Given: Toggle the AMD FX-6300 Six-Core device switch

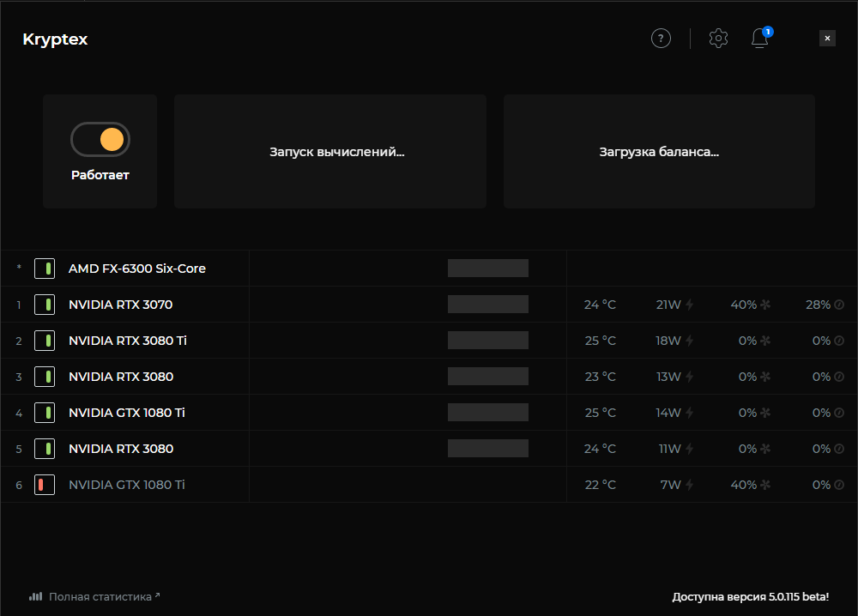Looking at the screenshot, I should click(x=45, y=269).
